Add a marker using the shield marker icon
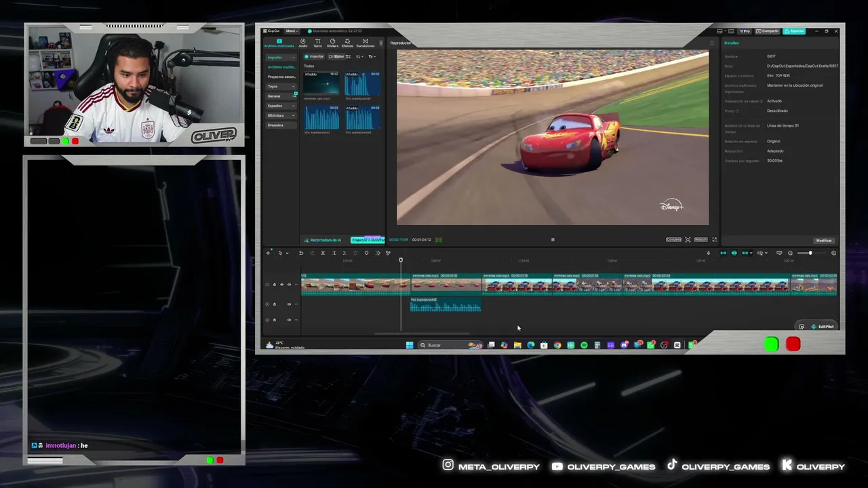868x488 pixels. click(366, 253)
